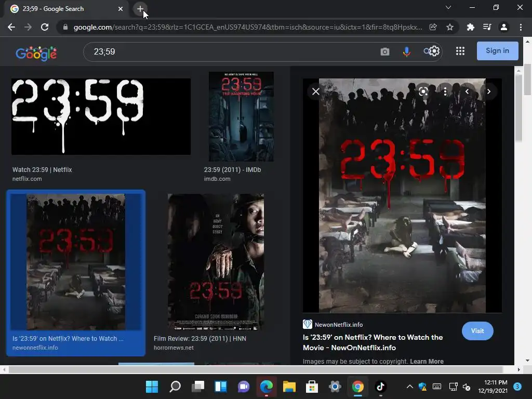Show previous image in preview

click(467, 91)
